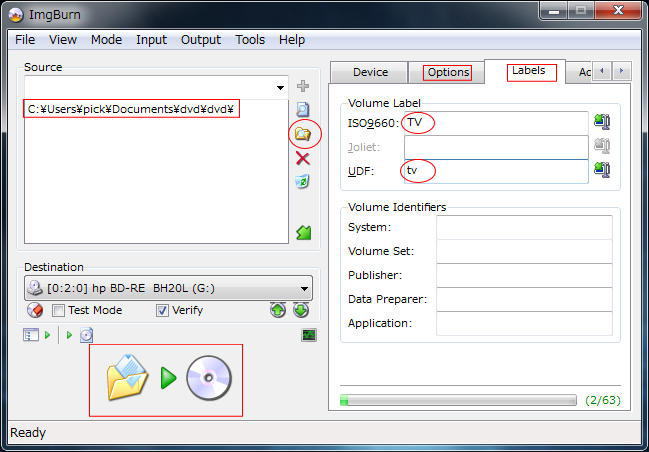
Task: Click the disc eraser icon next to Test Mode
Action: pyautogui.click(x=35, y=310)
